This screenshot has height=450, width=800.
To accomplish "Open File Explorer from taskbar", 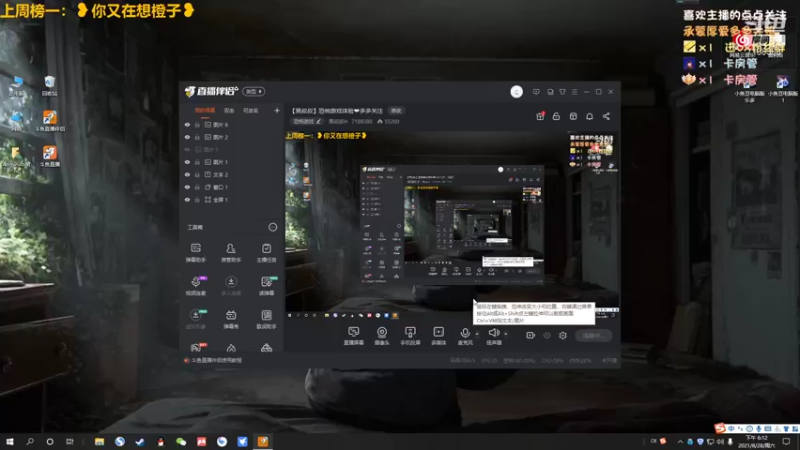I will coord(99,442).
